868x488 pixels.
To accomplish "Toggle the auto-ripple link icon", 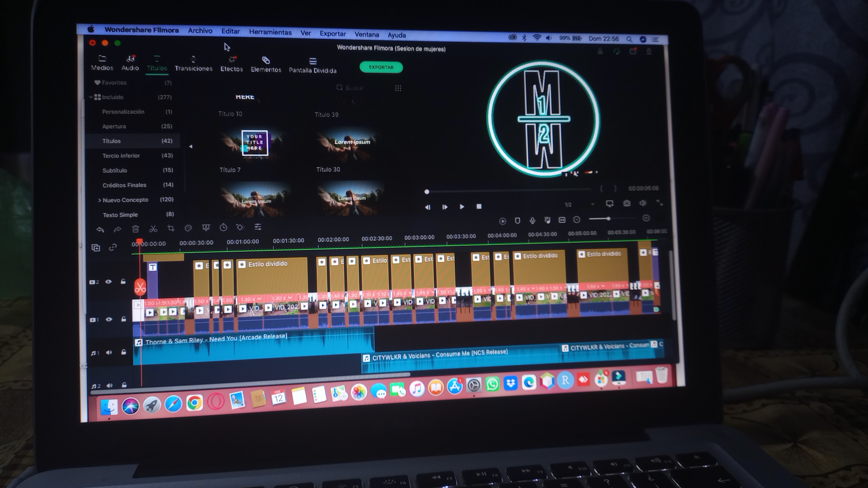I will click(x=113, y=247).
